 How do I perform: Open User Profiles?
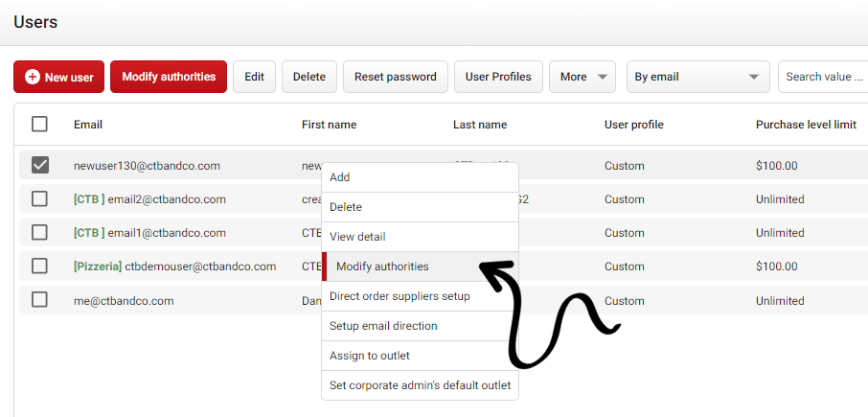pyautogui.click(x=498, y=77)
